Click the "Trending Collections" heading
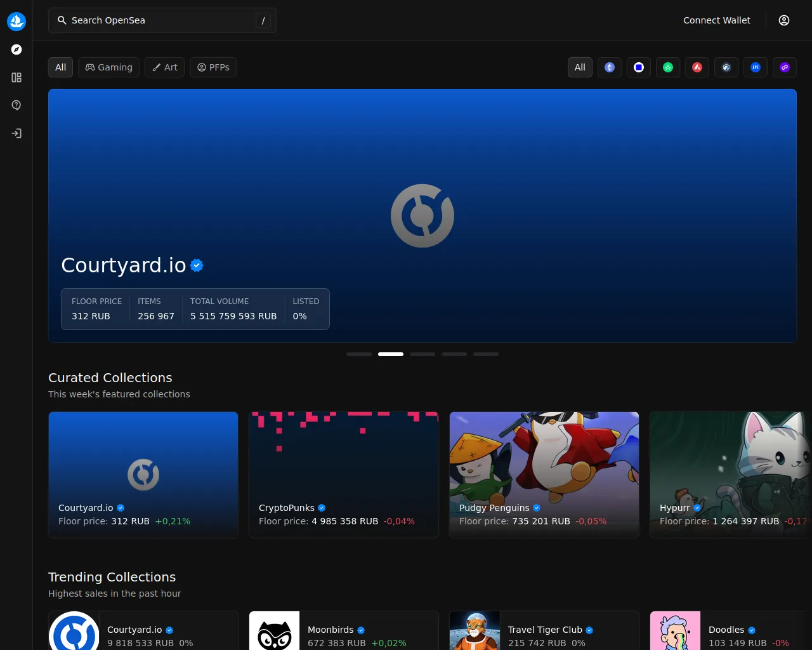Screen dimensions: 812x650 (x=112, y=577)
